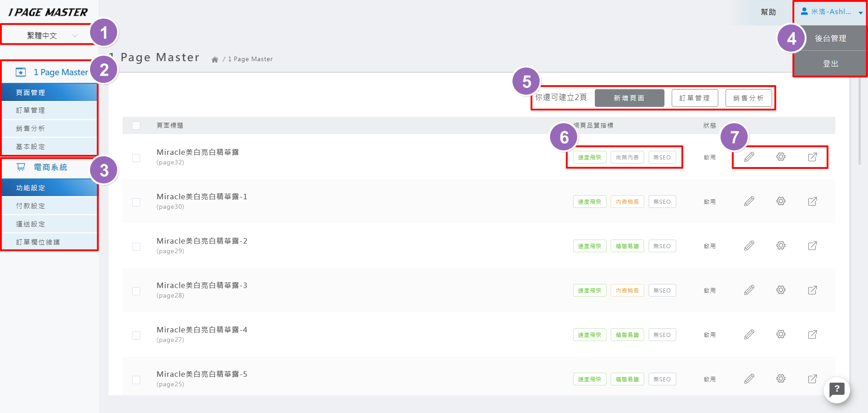Click the pencil edit icon for page32
The width and height of the screenshot is (868, 413).
(x=749, y=157)
